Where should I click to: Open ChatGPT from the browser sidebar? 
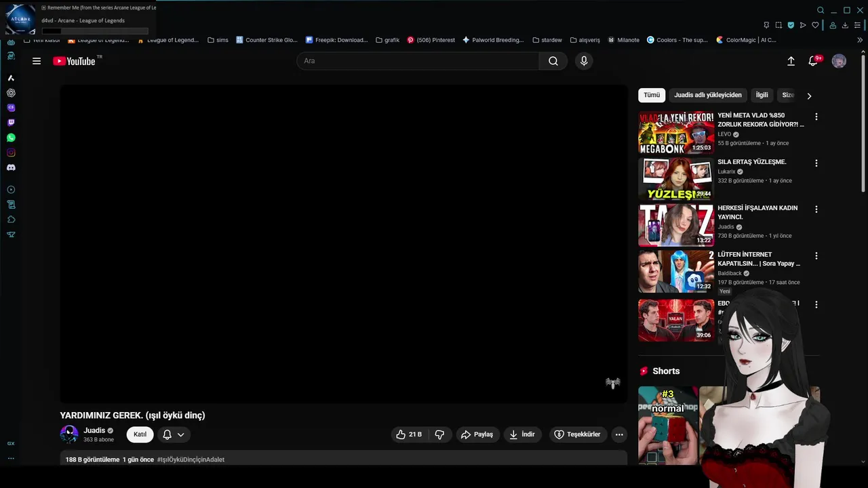[11, 93]
